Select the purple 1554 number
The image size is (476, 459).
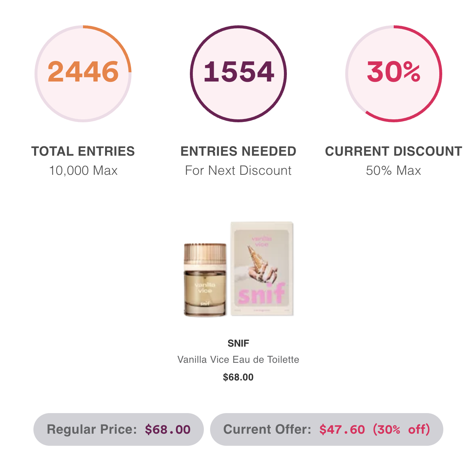pyautogui.click(x=238, y=71)
